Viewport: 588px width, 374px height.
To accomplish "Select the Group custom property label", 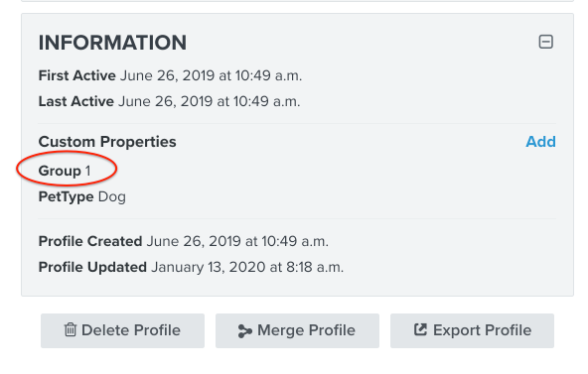I will [x=60, y=171].
